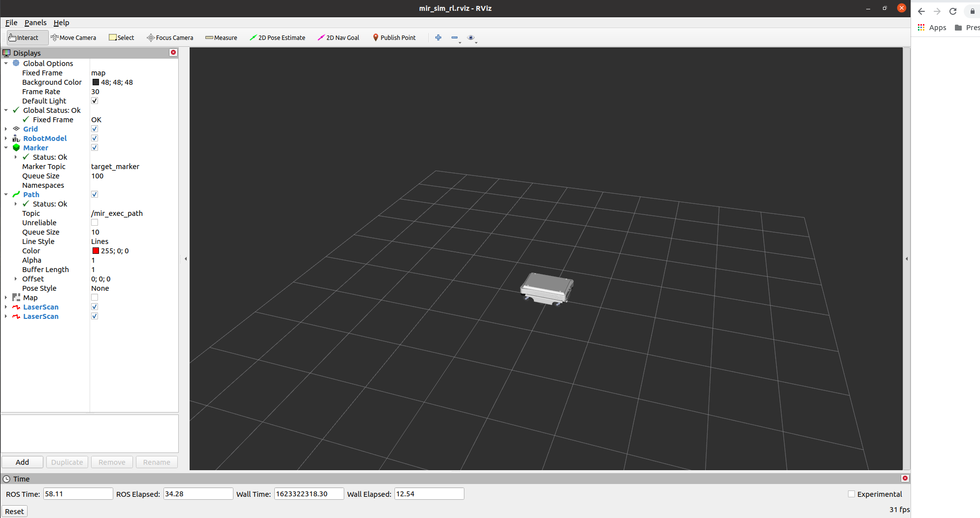Click the Displays panel monitor icon
980x518 pixels.
click(x=6, y=53)
